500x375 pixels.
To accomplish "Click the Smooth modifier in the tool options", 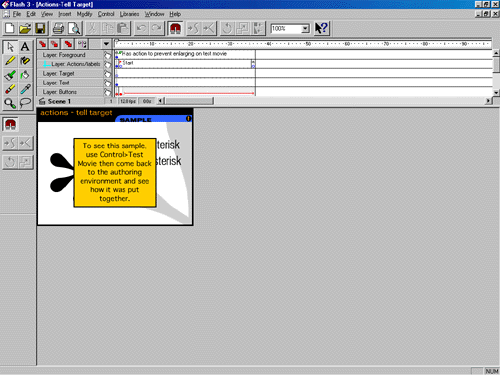I will point(10,143).
